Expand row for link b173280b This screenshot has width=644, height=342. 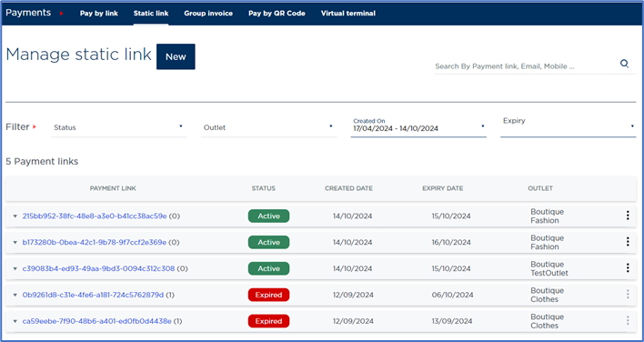[15, 243]
